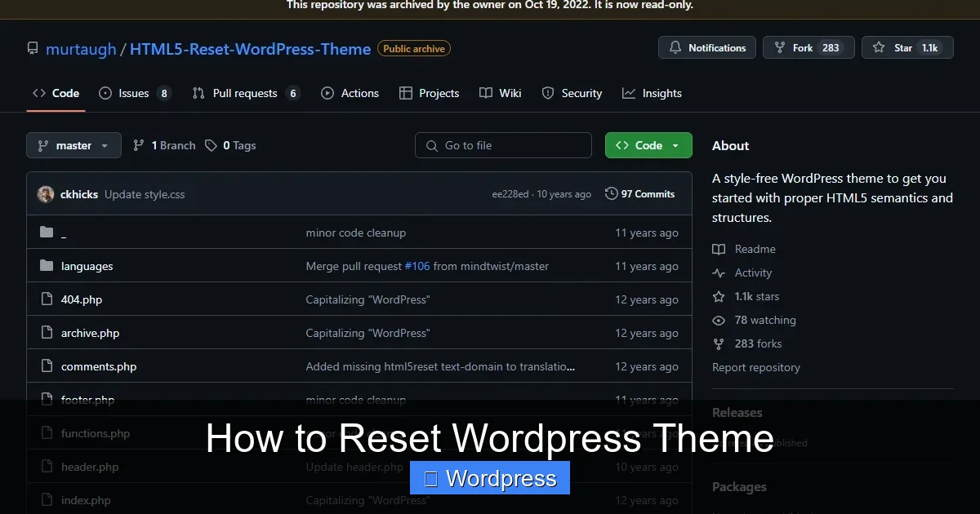Open the languages row merge commit message
Screen dimensions: 980x514
[x=427, y=266]
